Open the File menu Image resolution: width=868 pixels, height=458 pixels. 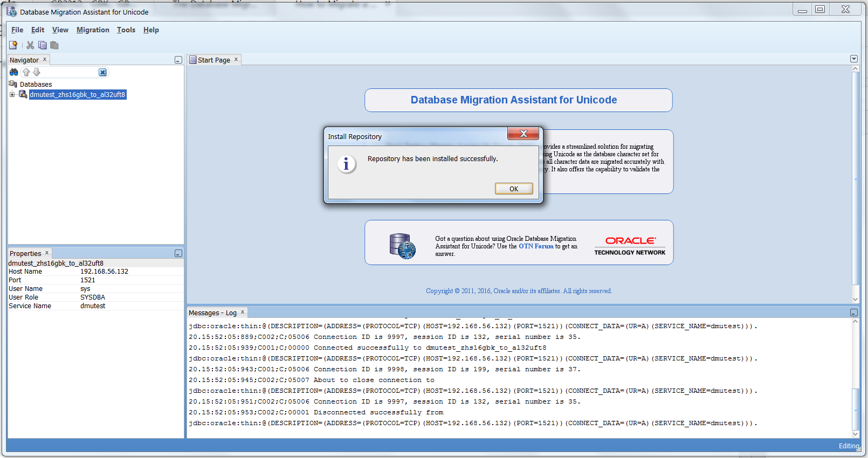[17, 30]
